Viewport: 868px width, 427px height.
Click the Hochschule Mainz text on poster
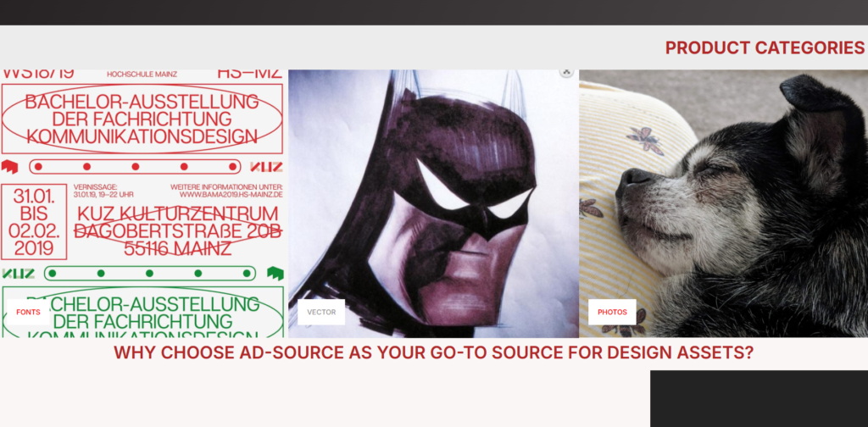142,75
